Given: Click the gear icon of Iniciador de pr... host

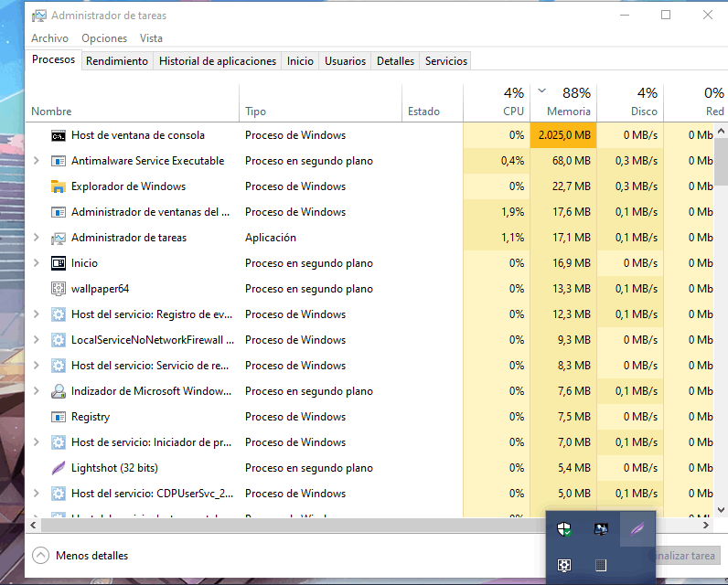Looking at the screenshot, I should pyautogui.click(x=58, y=442).
